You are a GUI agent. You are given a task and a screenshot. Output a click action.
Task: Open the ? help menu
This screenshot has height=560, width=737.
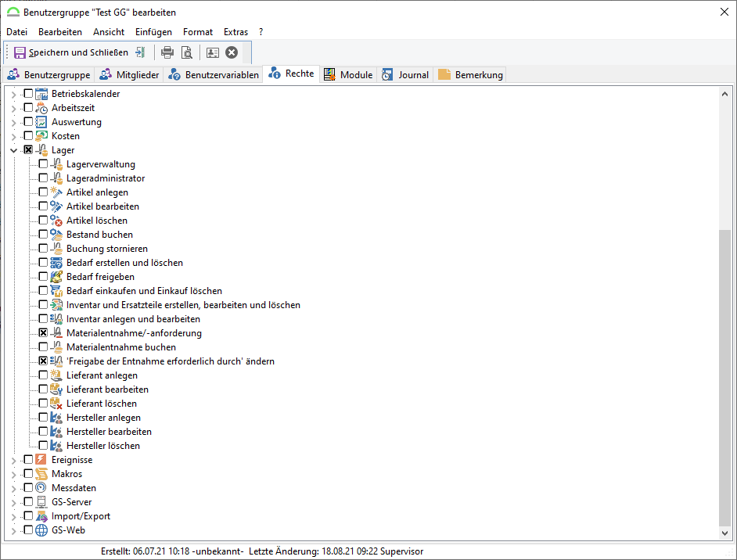click(x=261, y=32)
